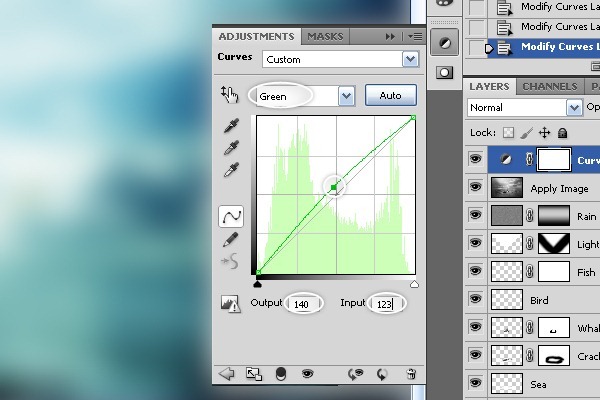Select the Rain layer gradient mask thumbnail
Screen dimensions: 600x400
coord(554,216)
